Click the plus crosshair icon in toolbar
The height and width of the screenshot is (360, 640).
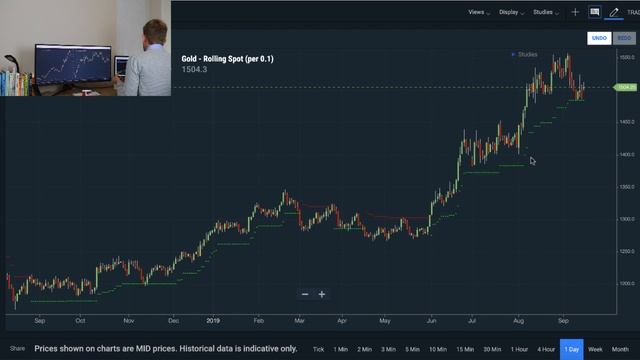575,12
